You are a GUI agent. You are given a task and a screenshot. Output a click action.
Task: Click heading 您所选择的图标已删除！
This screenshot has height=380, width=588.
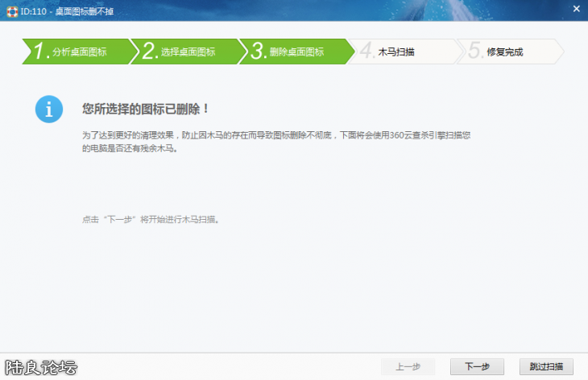[145, 109]
